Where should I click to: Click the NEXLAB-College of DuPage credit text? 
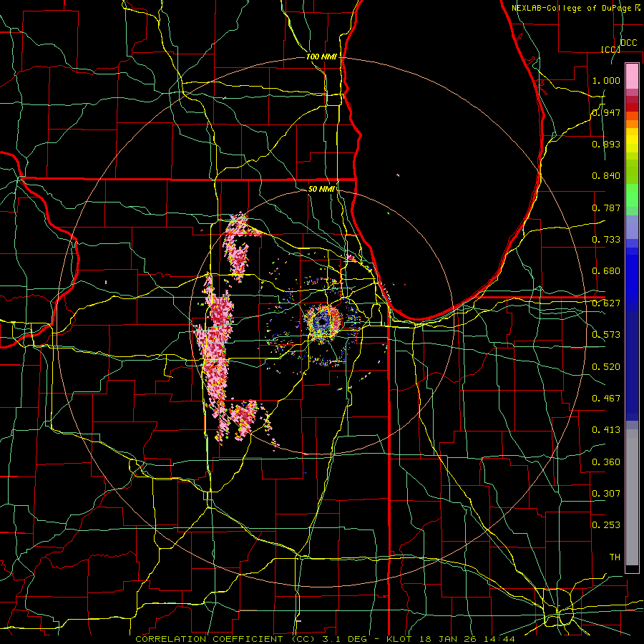573,8
